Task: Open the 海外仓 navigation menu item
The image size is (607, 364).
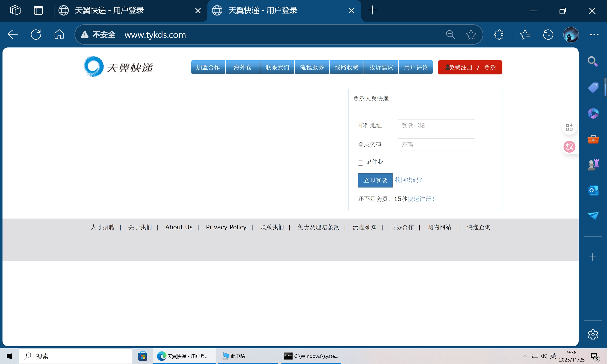Action: click(242, 67)
